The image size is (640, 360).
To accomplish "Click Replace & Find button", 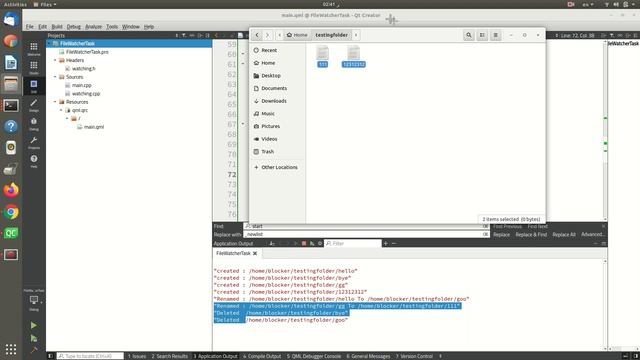I will coord(531,235).
